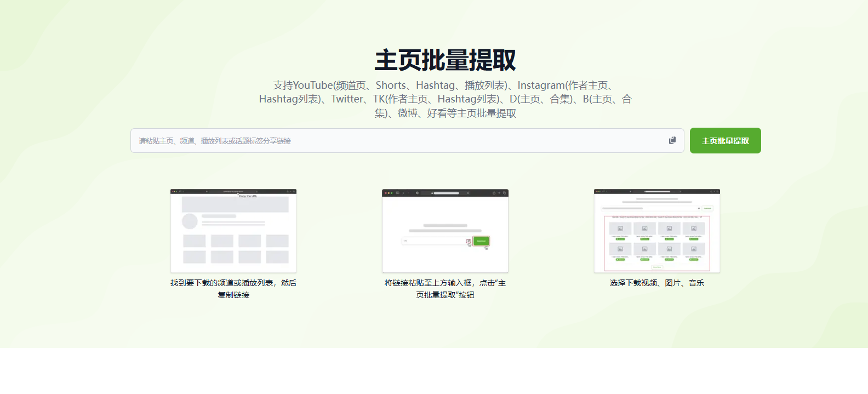Screen dimensions: 868x394
Task: Open the third step download results illustration
Action: pyautogui.click(x=656, y=231)
